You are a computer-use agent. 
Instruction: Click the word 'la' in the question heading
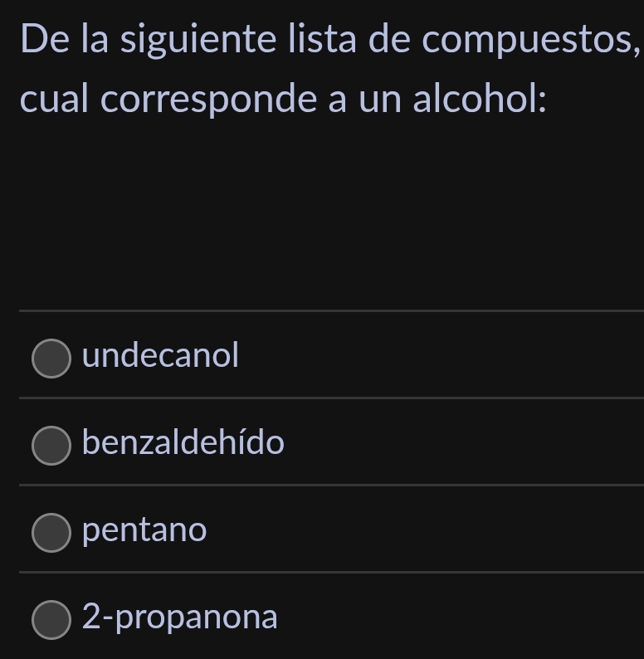95,40
